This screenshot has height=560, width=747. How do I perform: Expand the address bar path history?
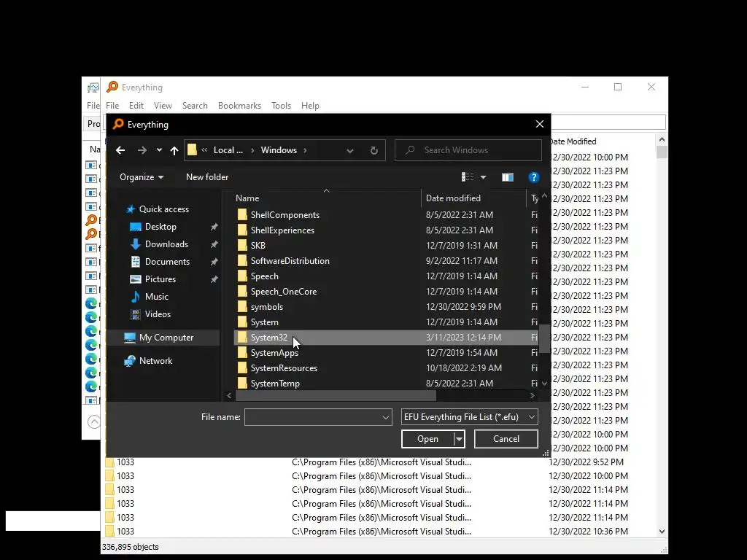pyautogui.click(x=350, y=150)
